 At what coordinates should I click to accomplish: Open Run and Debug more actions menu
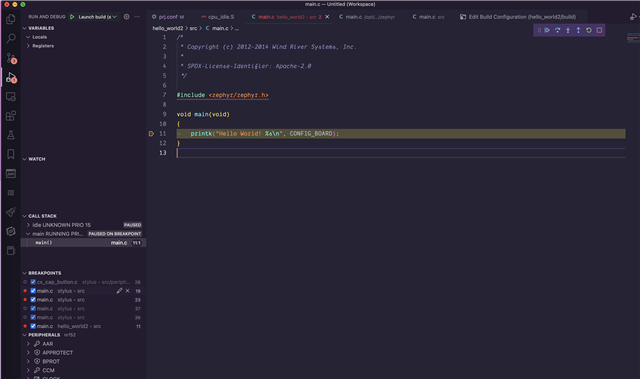pyautogui.click(x=137, y=17)
